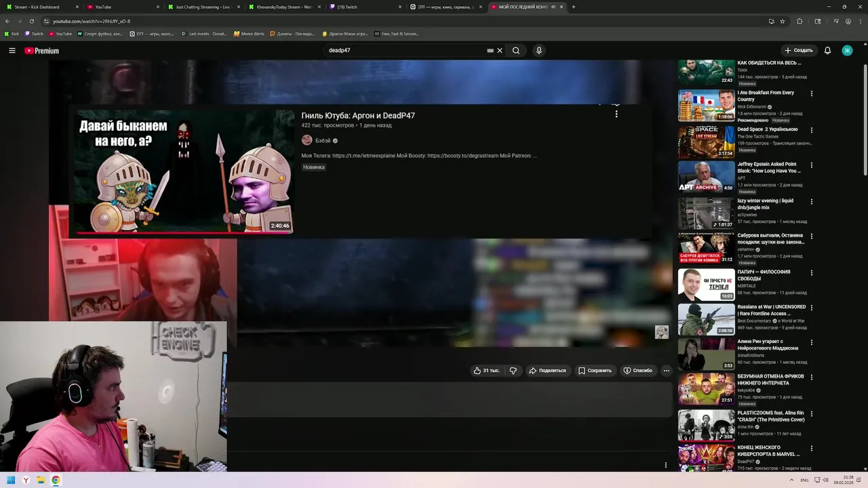This screenshot has width=868, height=488.
Task: Click the Создать create button
Action: click(798, 50)
